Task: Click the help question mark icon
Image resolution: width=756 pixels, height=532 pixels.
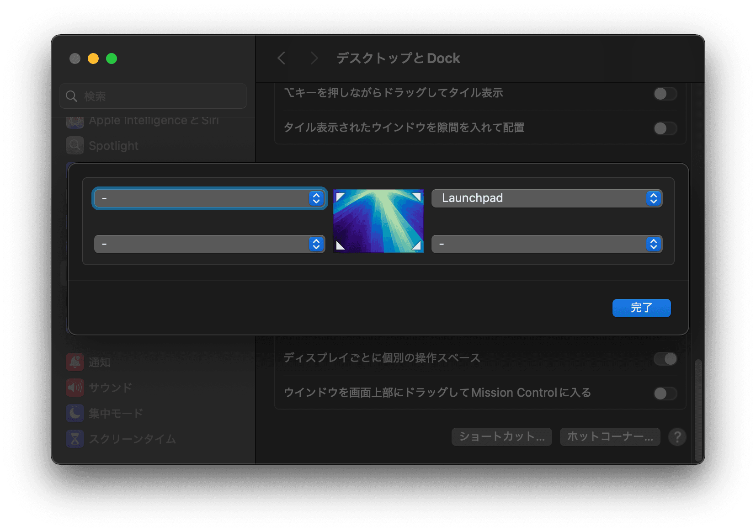Action: pos(678,437)
